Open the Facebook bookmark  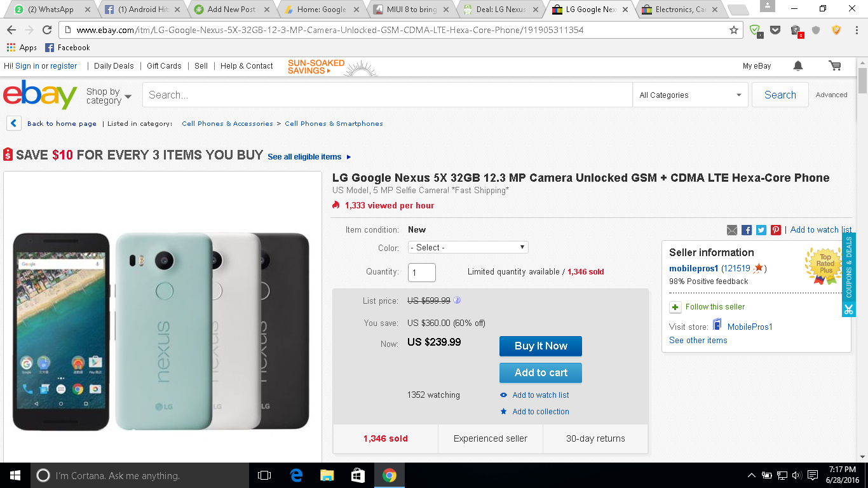click(x=67, y=48)
